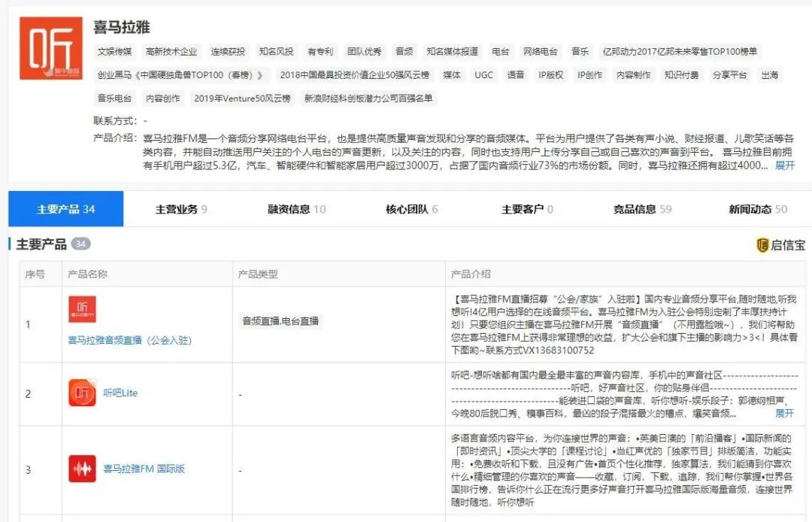The image size is (812, 522).
Task: Click the 媒体 tag
Action: [452, 75]
